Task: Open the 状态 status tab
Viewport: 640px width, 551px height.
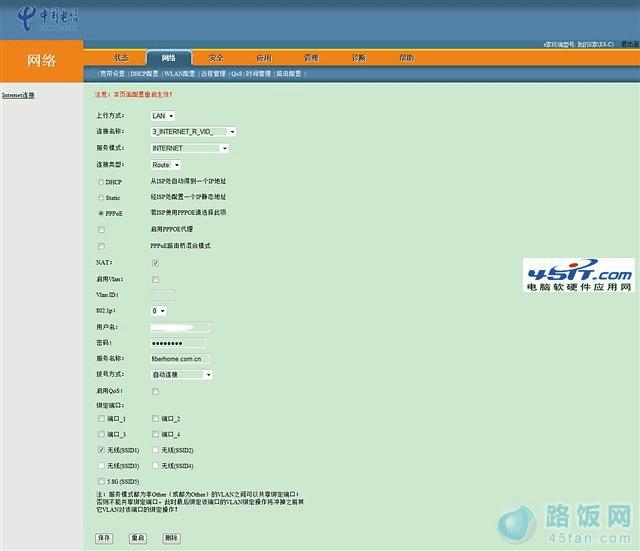Action: 121,58
